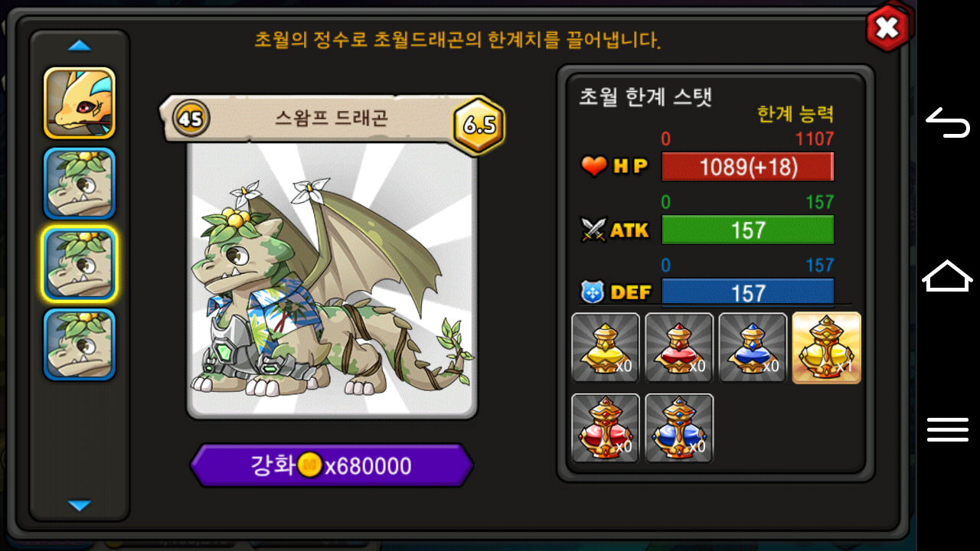Select the small yellow potion x0
This screenshot has height=551, width=980.
[x=606, y=347]
